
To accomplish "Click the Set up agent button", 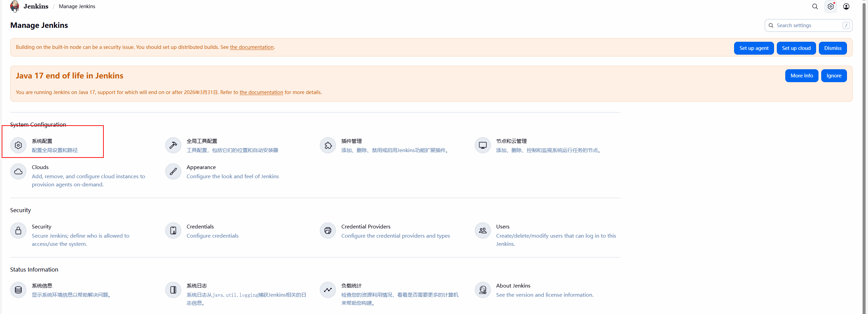I will [x=754, y=48].
